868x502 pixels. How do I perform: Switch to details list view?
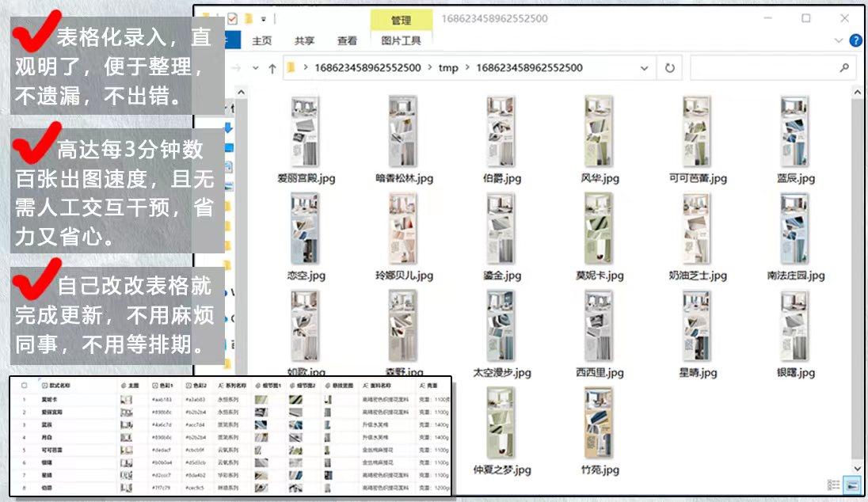click(x=833, y=485)
